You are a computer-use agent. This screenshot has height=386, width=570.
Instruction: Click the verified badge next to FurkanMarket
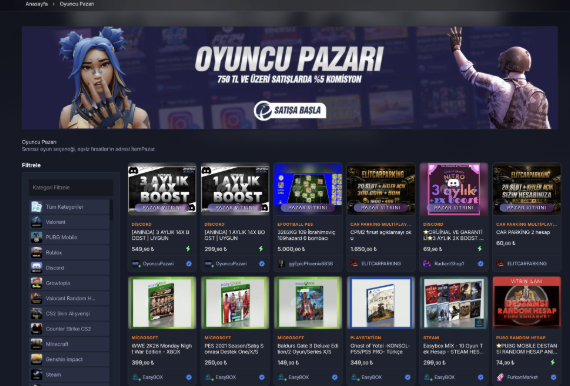553,377
